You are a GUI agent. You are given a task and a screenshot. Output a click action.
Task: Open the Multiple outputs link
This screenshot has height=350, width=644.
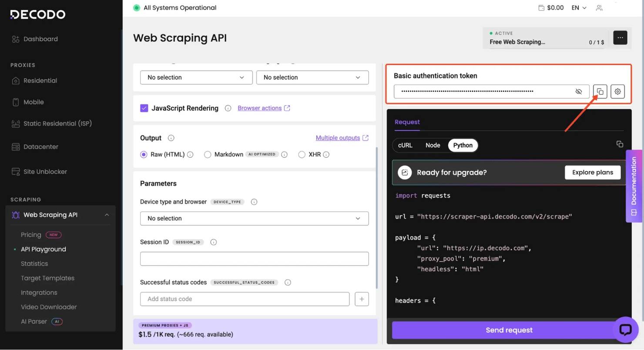click(x=342, y=138)
